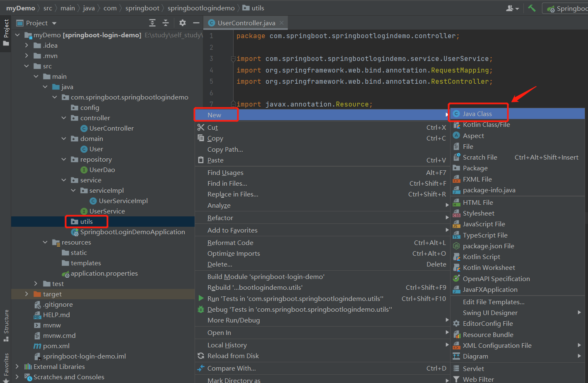Expand the .mvn folder
The width and height of the screenshot is (588, 383).
coord(27,56)
